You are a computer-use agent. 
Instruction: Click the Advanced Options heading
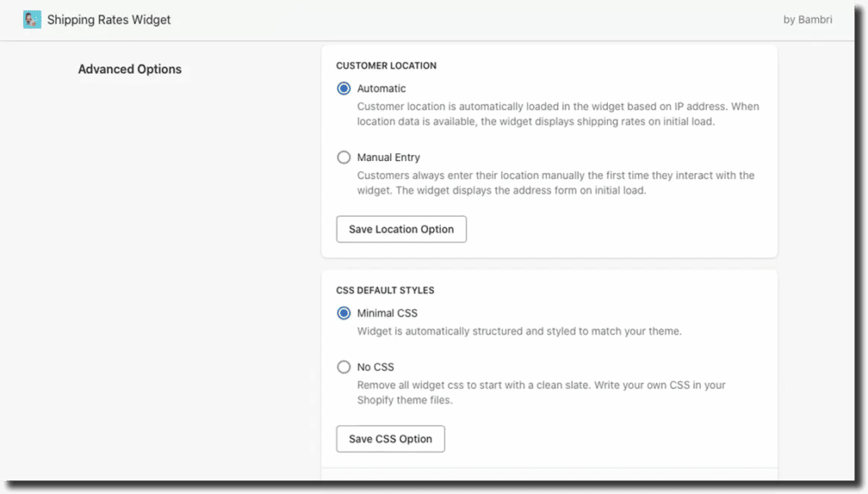click(x=130, y=69)
